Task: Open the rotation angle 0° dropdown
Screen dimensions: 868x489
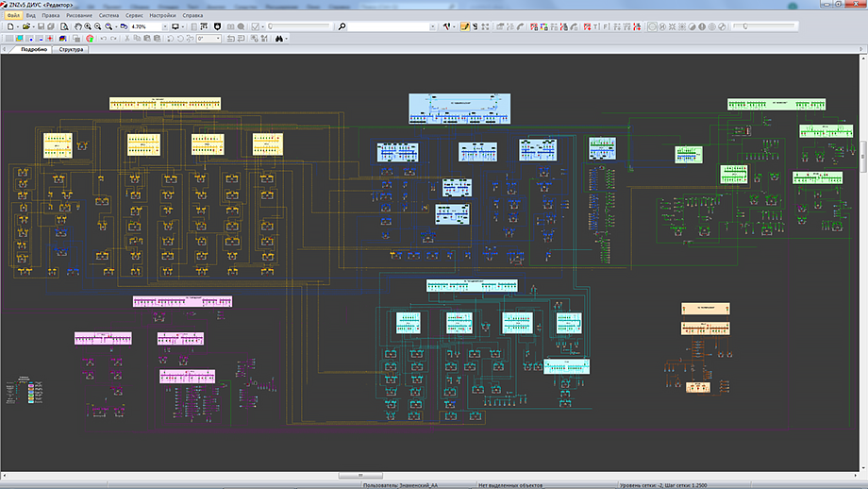Action: (218, 39)
